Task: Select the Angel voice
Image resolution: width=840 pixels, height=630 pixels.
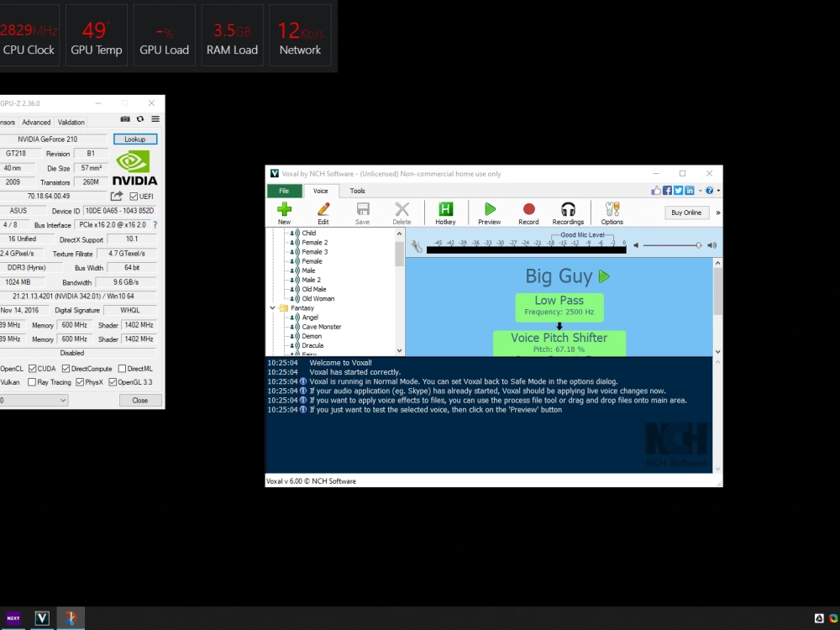Action: point(310,318)
